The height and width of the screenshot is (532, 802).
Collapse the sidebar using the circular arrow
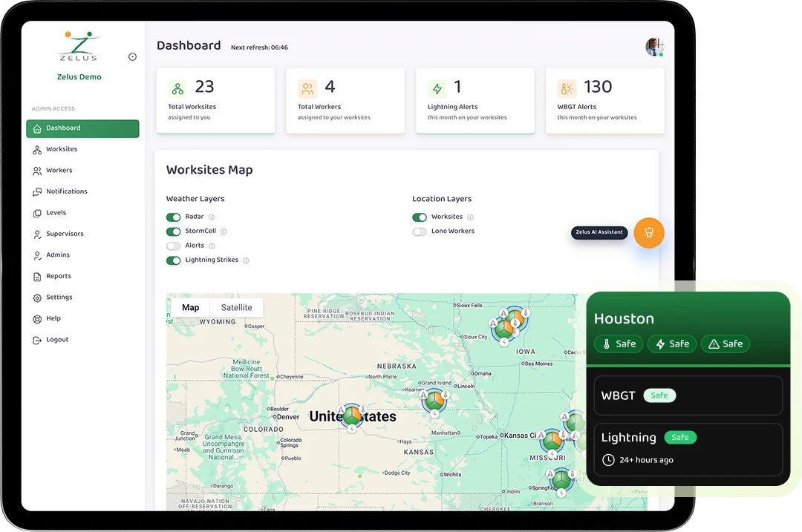click(x=132, y=57)
